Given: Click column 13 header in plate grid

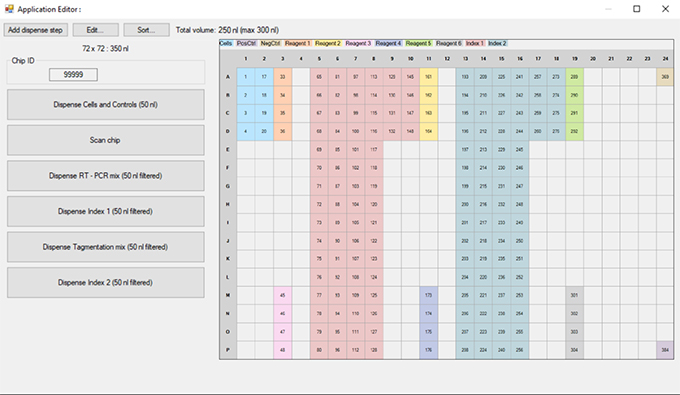Looking at the screenshot, I should (x=465, y=59).
